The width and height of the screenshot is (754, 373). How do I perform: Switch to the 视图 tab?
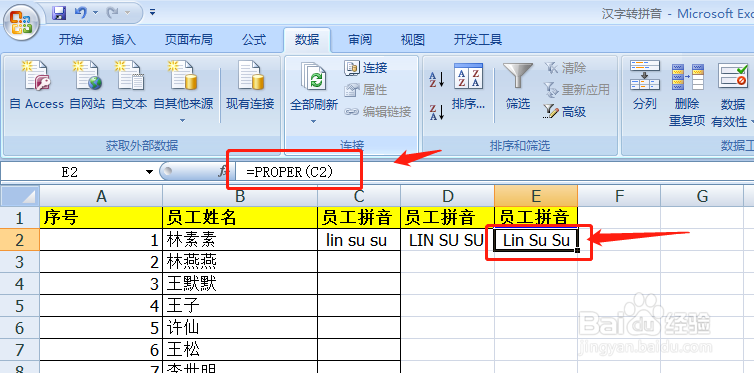pyautogui.click(x=413, y=39)
